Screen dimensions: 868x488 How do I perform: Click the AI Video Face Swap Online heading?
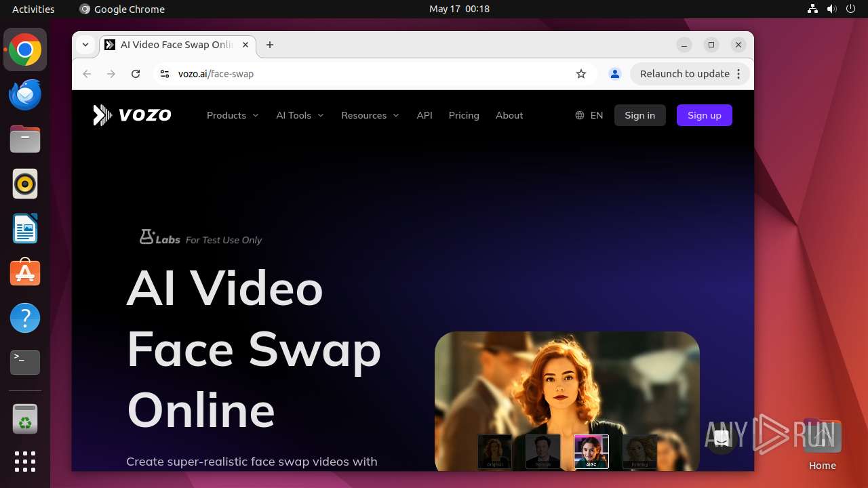254,349
